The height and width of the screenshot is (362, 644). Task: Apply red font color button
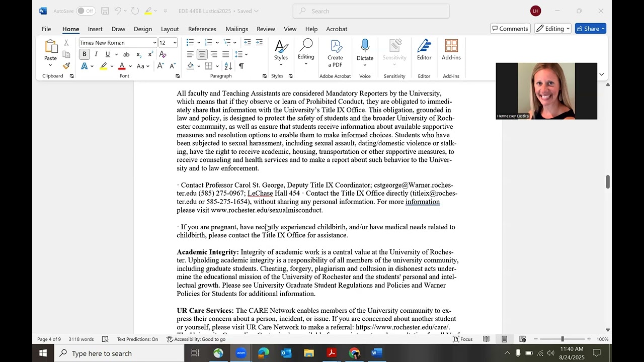(122, 66)
